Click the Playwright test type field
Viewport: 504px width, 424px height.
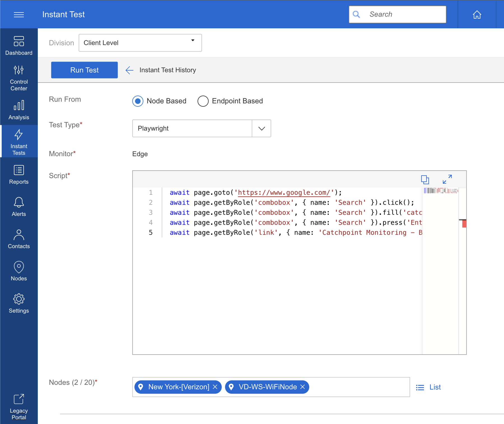(192, 129)
